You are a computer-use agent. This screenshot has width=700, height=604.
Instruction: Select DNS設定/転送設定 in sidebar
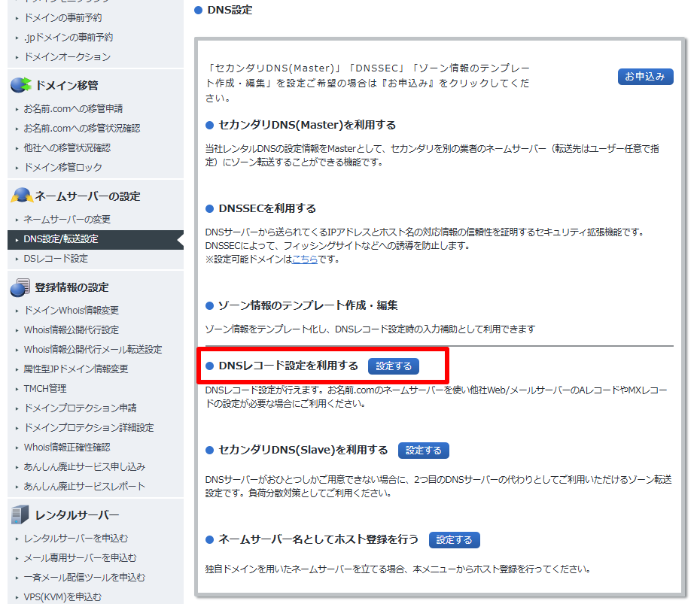point(60,239)
